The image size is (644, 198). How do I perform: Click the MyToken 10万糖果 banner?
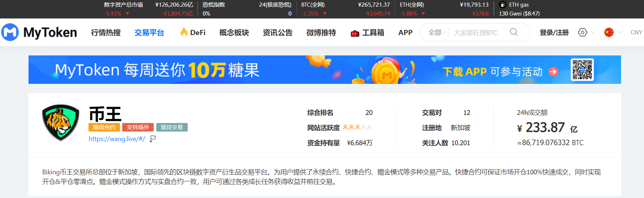tap(324, 69)
